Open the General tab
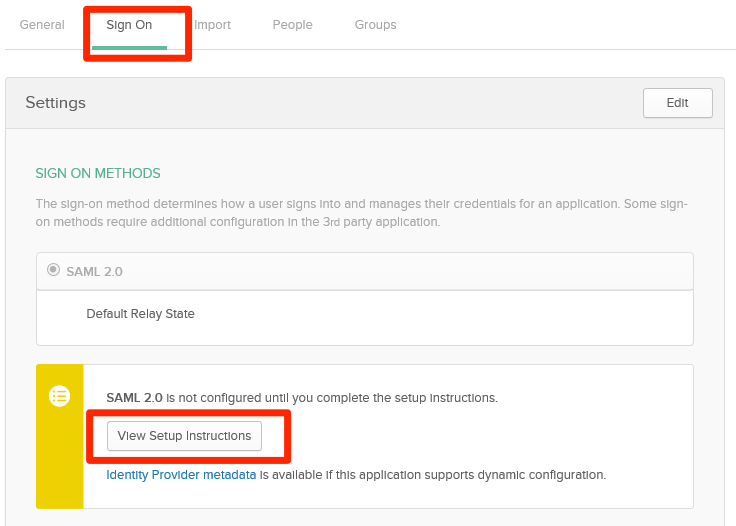The height and width of the screenshot is (526, 736). point(42,25)
